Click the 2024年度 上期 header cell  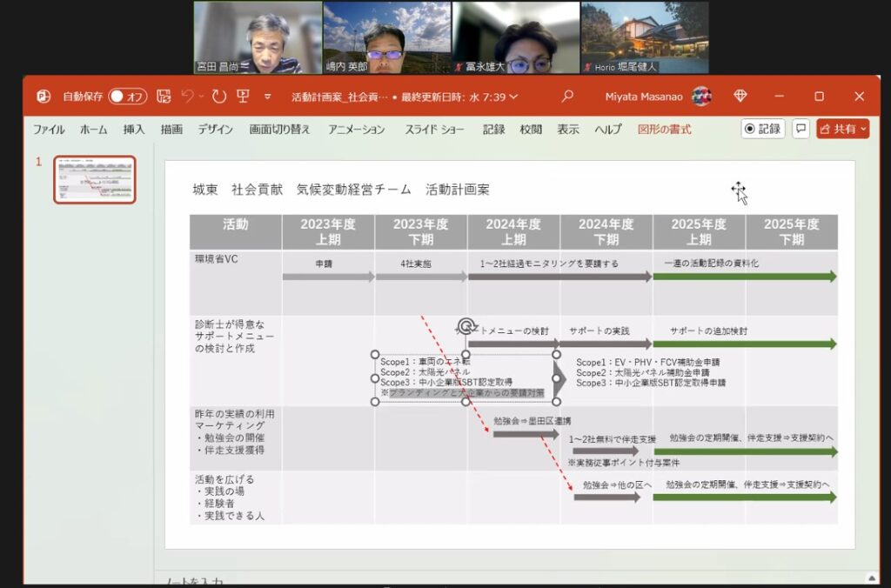513,231
